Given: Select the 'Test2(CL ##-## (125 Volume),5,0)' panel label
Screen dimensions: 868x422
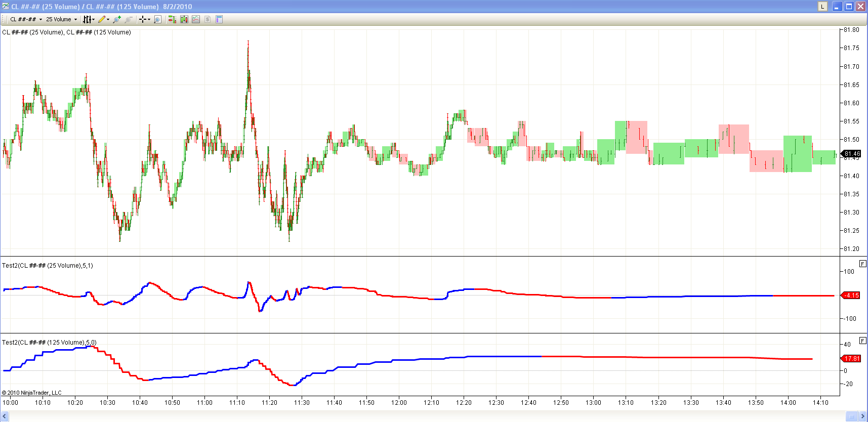Looking at the screenshot, I should [49, 343].
